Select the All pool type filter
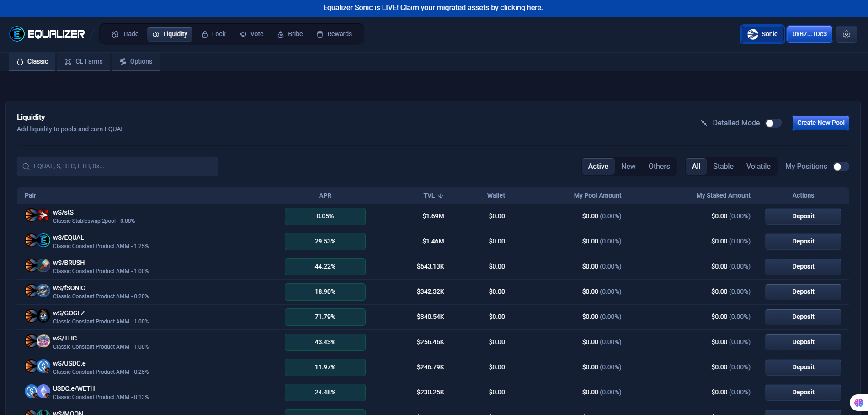Screen dimensions: 868x415 click(696, 167)
